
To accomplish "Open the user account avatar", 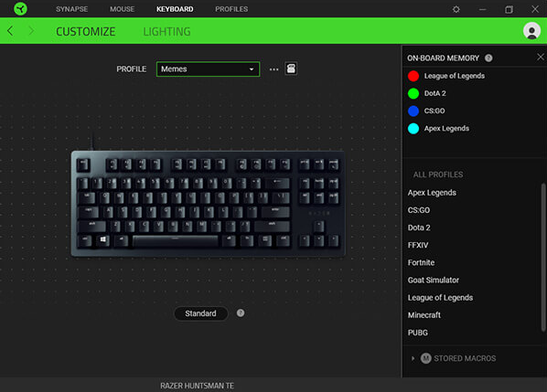I will click(x=531, y=31).
